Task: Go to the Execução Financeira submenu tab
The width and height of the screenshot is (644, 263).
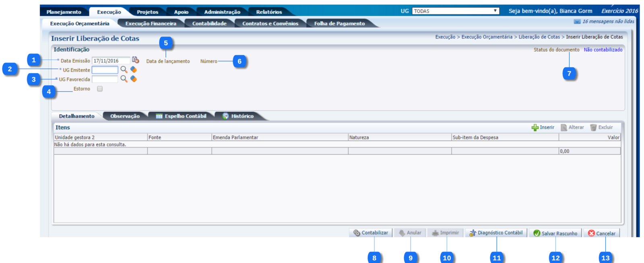Action: tap(151, 24)
